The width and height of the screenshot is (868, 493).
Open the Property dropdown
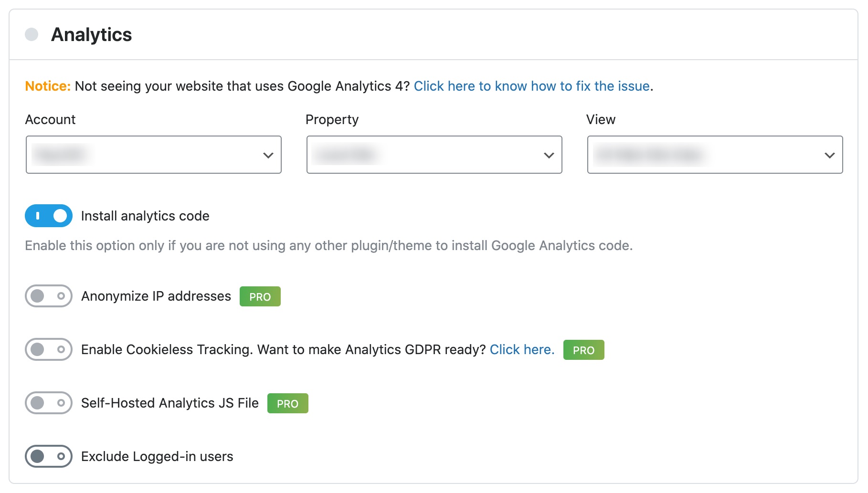tap(434, 155)
